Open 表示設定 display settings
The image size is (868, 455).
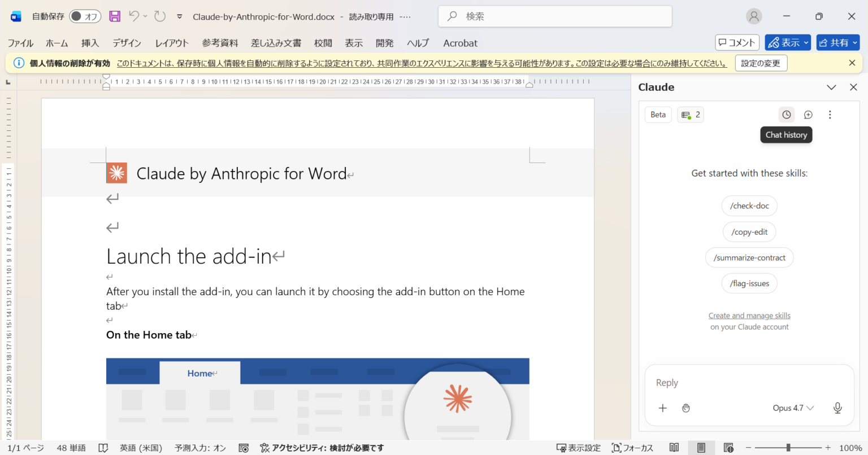(579, 448)
